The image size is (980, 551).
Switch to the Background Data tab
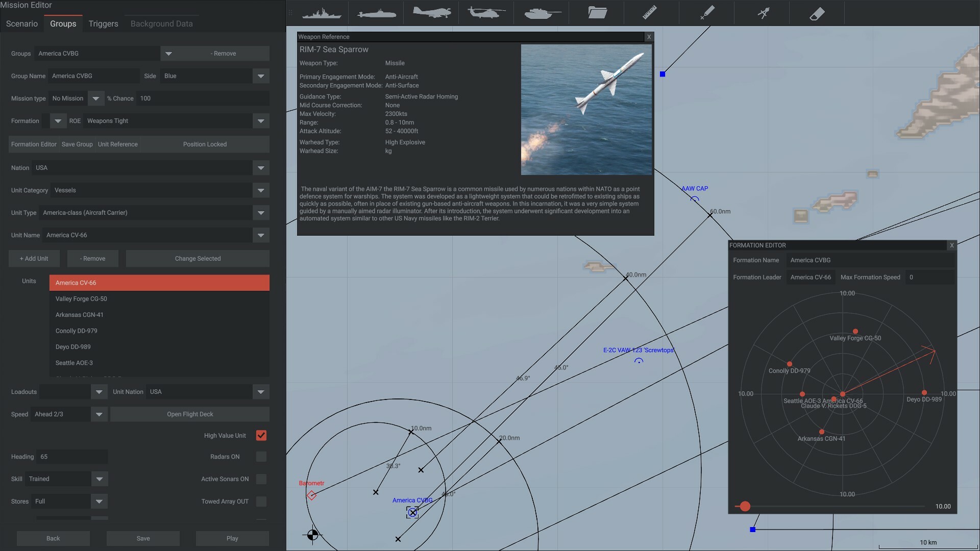tap(161, 23)
